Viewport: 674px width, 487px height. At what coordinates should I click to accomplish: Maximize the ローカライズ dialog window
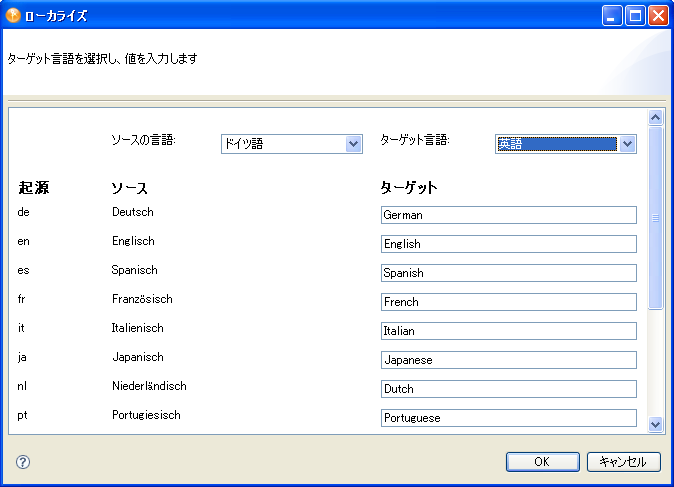(635, 15)
